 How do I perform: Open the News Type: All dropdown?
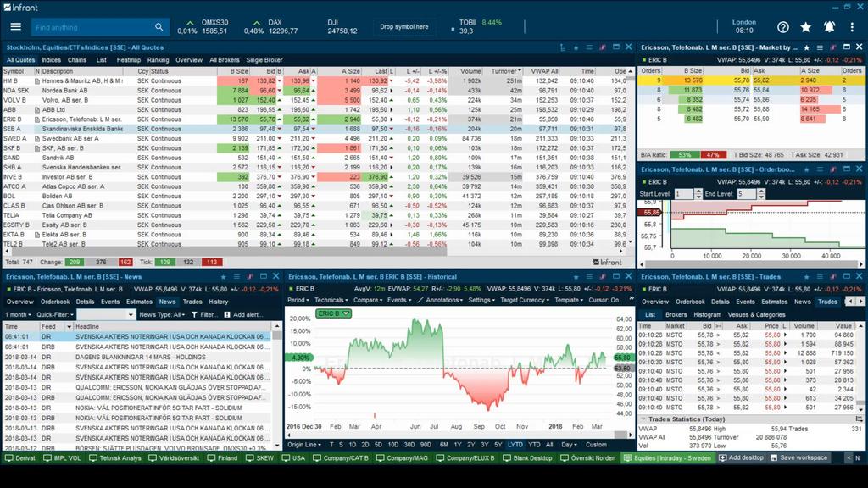tap(162, 315)
